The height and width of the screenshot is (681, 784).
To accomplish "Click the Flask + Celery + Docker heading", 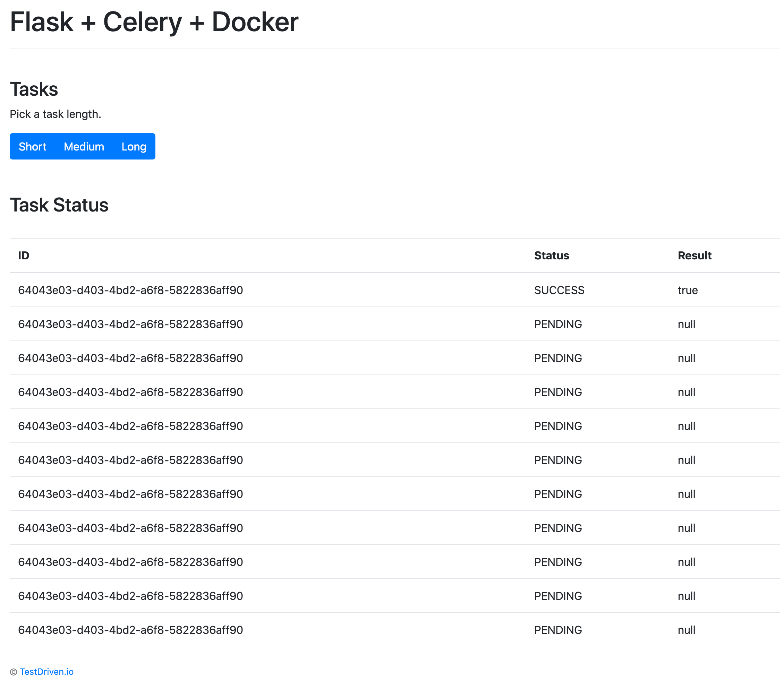I will coord(154,22).
